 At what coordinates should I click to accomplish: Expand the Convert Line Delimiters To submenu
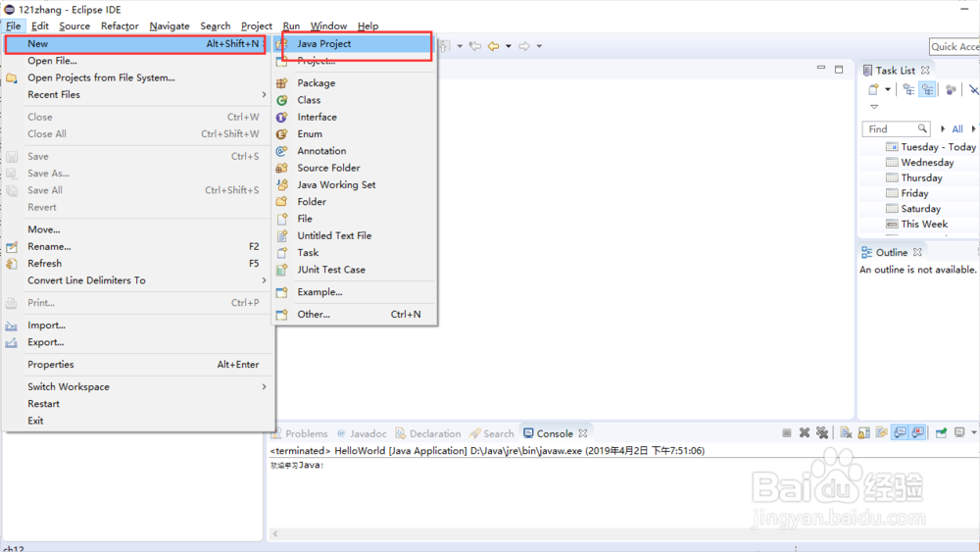pos(138,280)
